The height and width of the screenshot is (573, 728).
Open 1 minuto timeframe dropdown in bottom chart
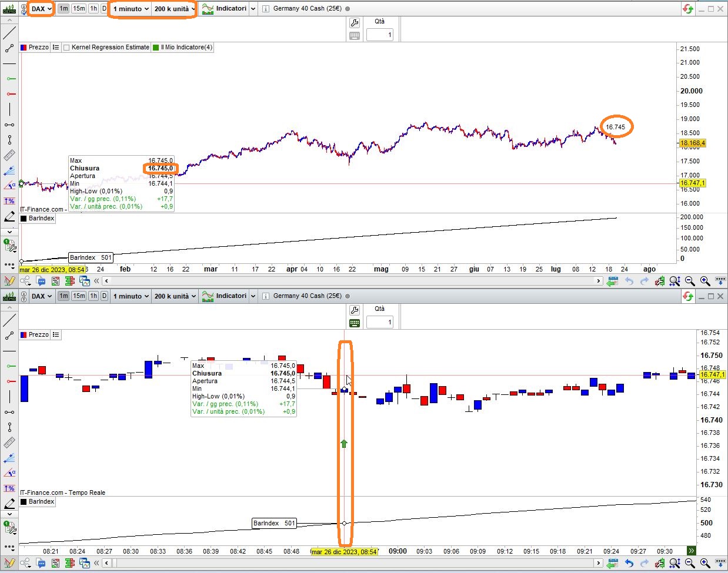point(131,296)
